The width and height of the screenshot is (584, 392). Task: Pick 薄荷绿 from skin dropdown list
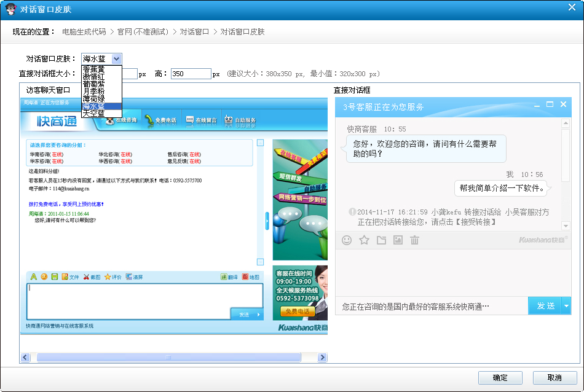tap(94, 98)
